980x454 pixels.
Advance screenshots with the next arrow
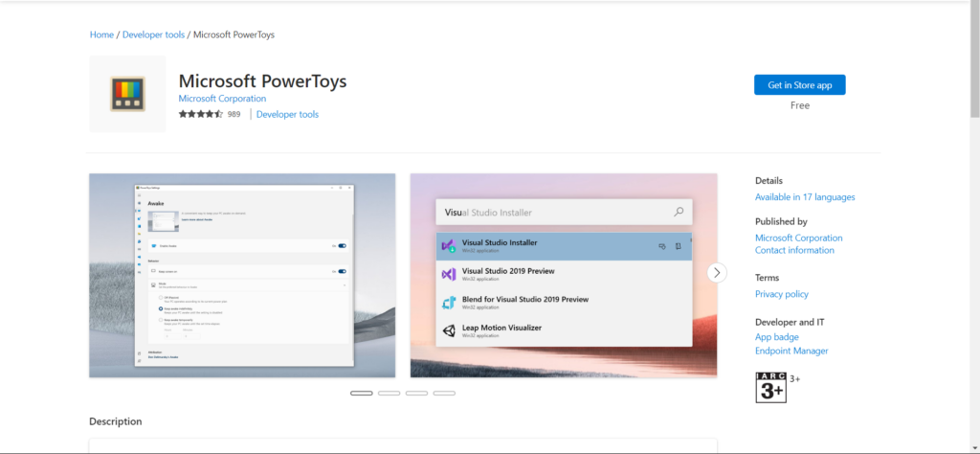click(717, 273)
